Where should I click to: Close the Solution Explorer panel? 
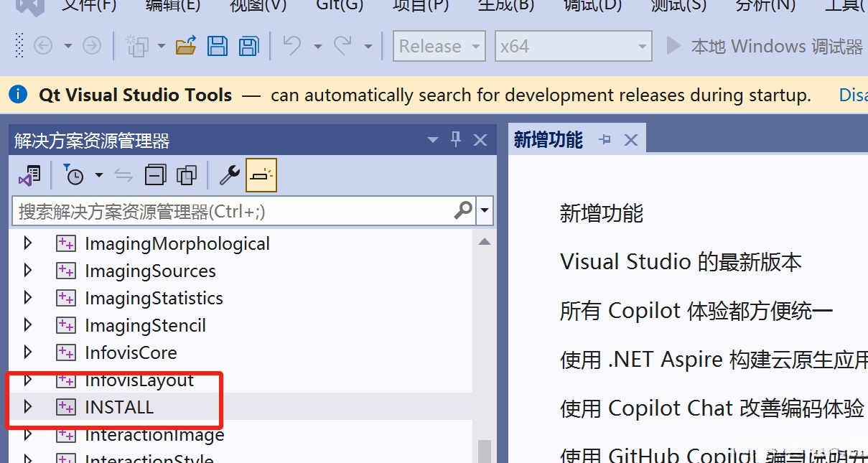[480, 140]
